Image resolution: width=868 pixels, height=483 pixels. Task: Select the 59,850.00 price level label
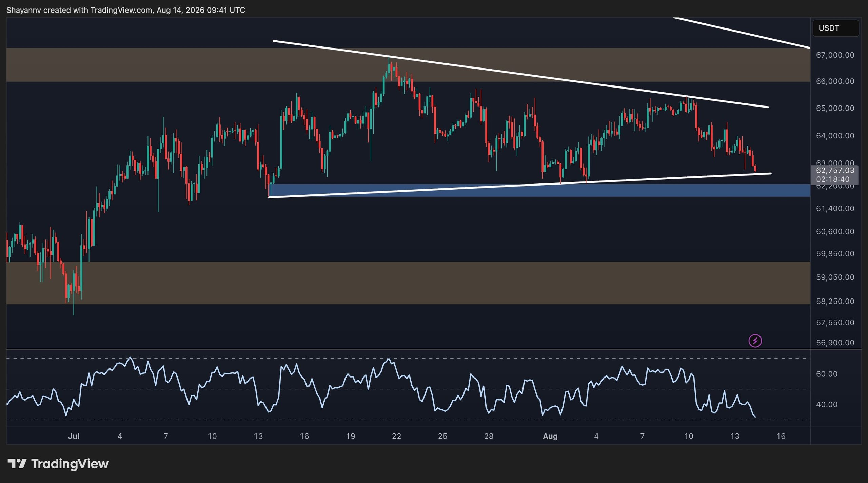point(835,254)
